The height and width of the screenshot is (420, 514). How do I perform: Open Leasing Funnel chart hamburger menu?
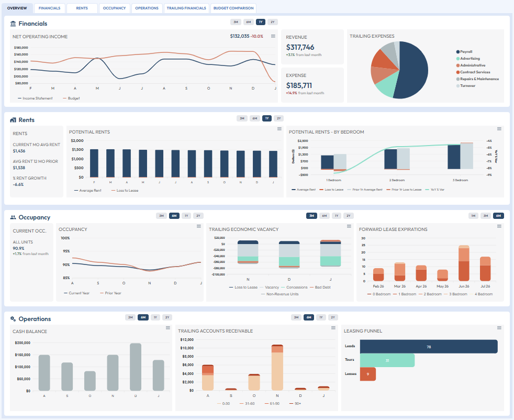click(x=499, y=328)
